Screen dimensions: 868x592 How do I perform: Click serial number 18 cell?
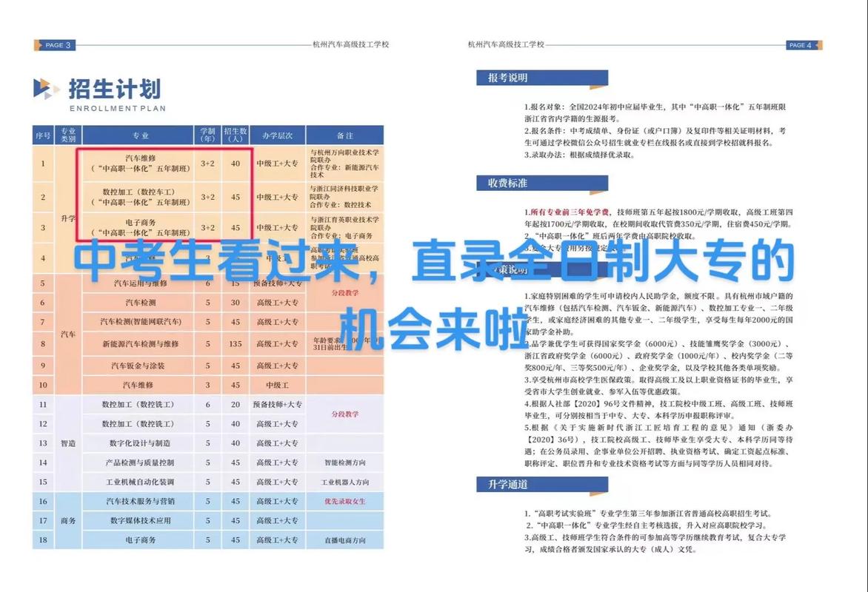point(43,540)
